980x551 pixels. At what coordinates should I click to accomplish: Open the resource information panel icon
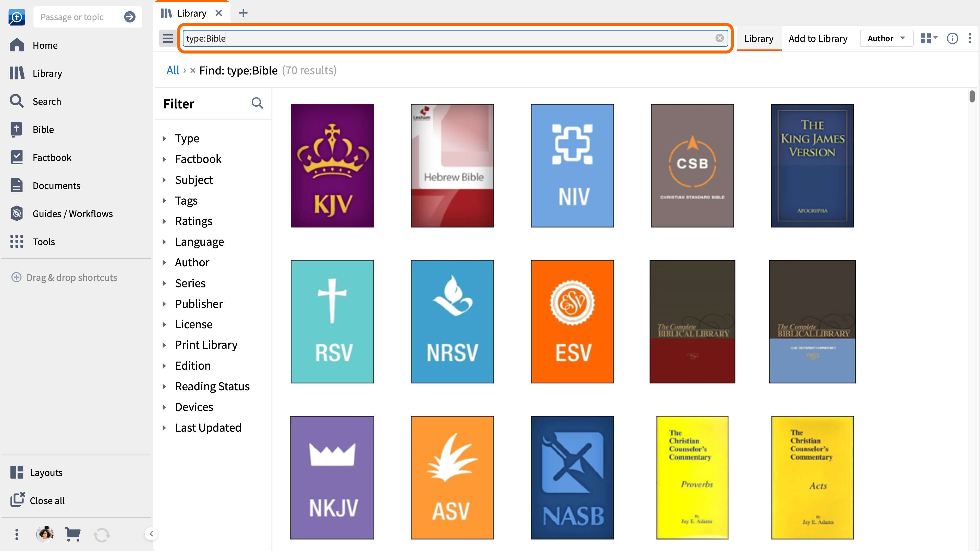click(x=952, y=39)
